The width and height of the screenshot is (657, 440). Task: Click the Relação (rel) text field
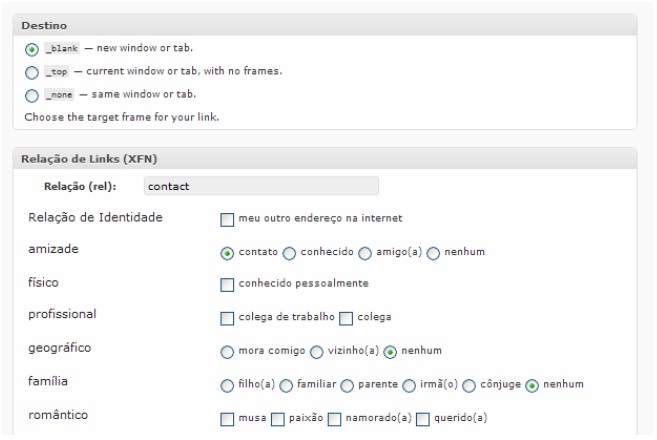click(x=261, y=186)
